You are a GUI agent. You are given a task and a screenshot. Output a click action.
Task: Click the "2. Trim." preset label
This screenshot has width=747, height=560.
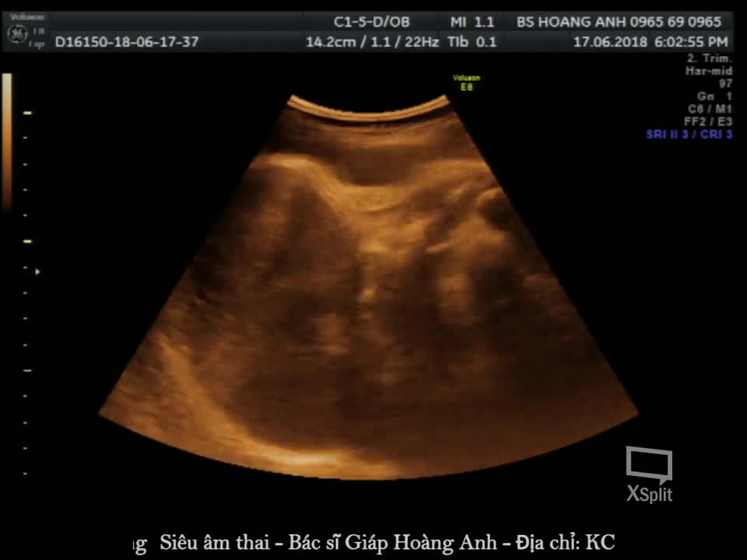(709, 58)
